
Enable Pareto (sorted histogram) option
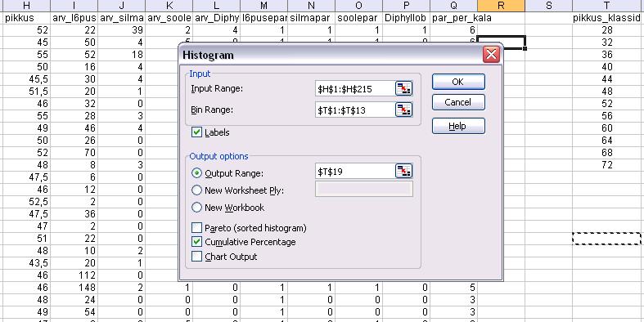pos(197,227)
